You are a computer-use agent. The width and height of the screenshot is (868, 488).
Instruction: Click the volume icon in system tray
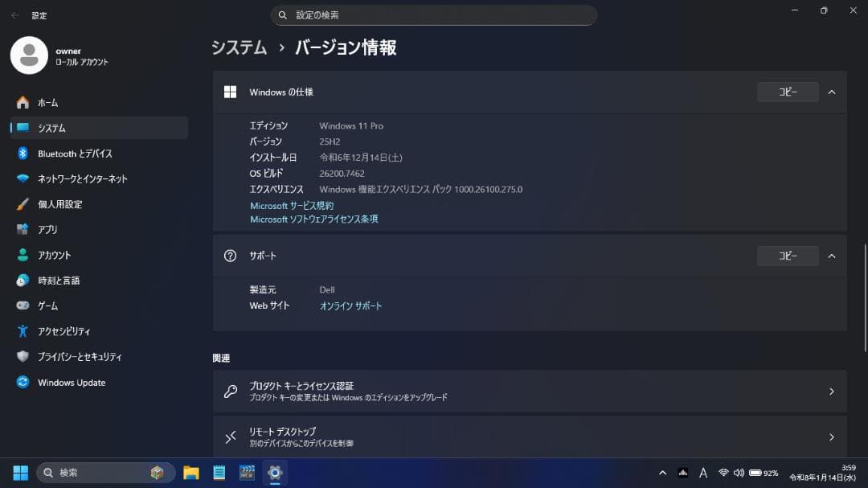point(738,473)
